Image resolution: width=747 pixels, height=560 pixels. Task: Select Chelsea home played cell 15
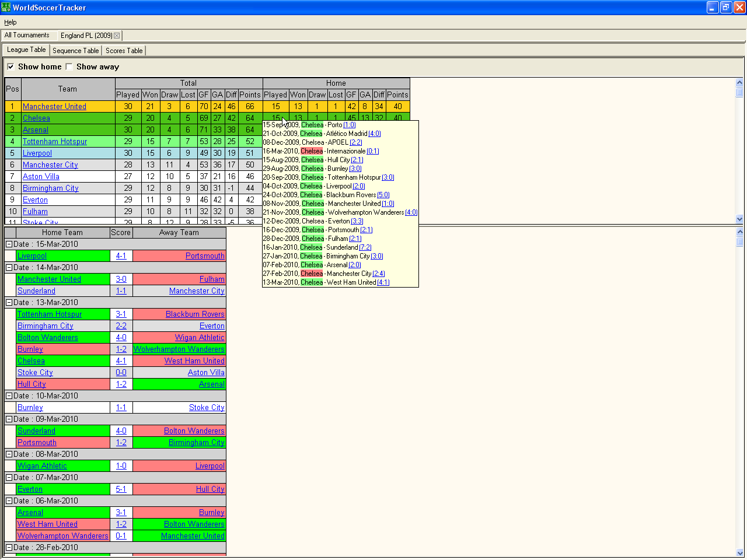(275, 118)
